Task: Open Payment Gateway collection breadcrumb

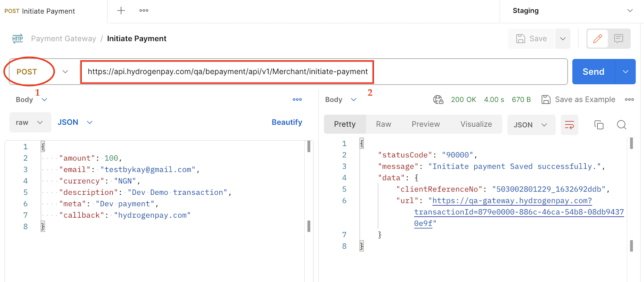Action: point(64,39)
